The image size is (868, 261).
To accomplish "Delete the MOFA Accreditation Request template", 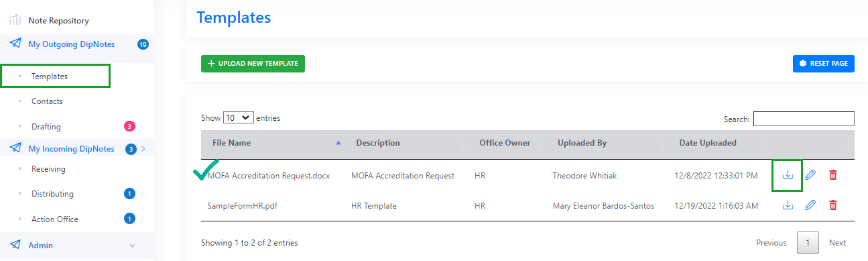I will tap(833, 175).
